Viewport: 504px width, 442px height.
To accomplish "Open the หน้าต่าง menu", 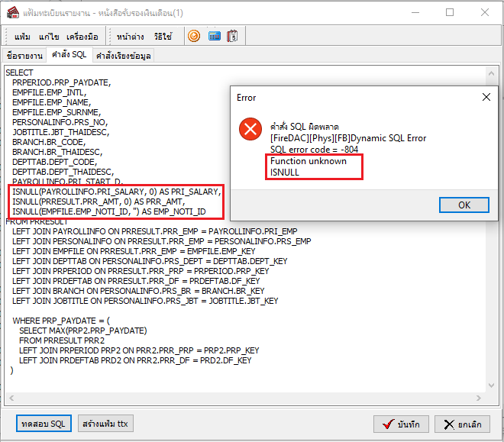I will point(131,37).
